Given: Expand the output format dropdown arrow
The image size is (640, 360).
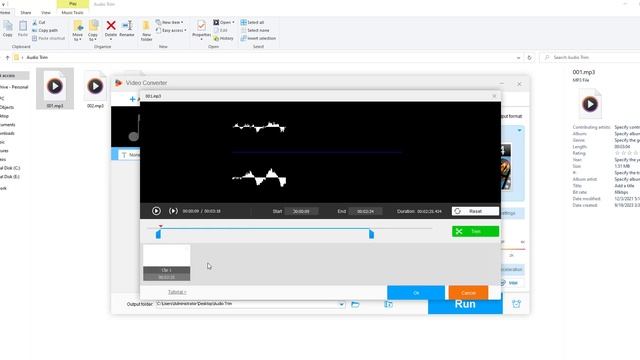Looking at the screenshot, I should (x=520, y=131).
